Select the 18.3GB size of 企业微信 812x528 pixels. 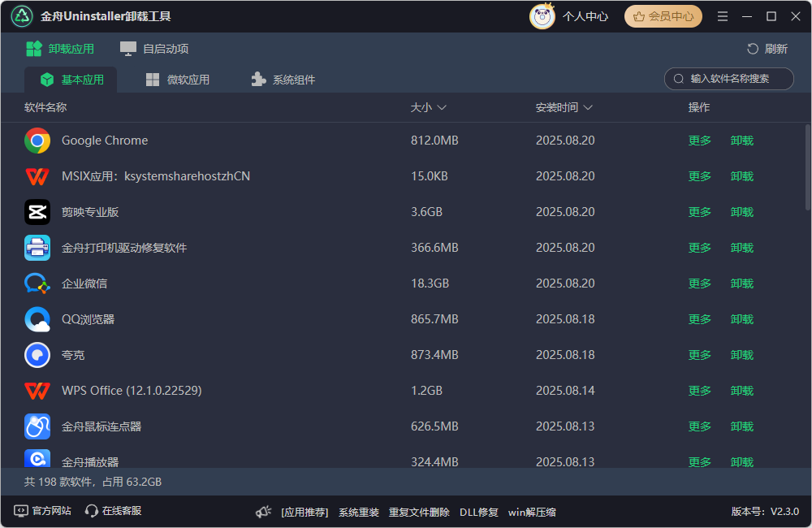click(x=430, y=283)
